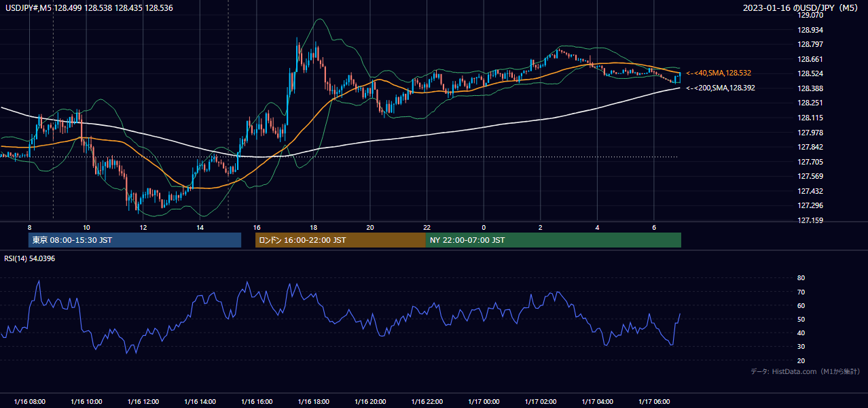
Task: Click the 1/16 10:00 time label
Action: click(86, 402)
